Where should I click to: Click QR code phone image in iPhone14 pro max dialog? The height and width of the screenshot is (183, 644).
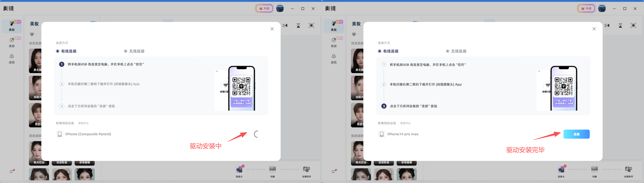tap(563, 88)
